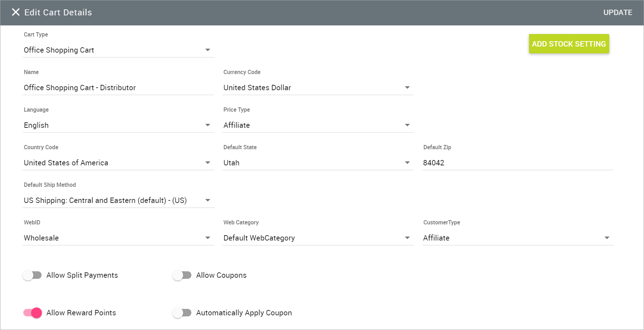Expand the WebID dropdown showing Wholesale

(208, 238)
